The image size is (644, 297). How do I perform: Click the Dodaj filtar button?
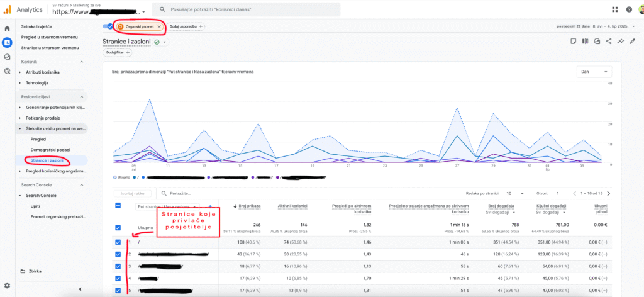pos(118,52)
